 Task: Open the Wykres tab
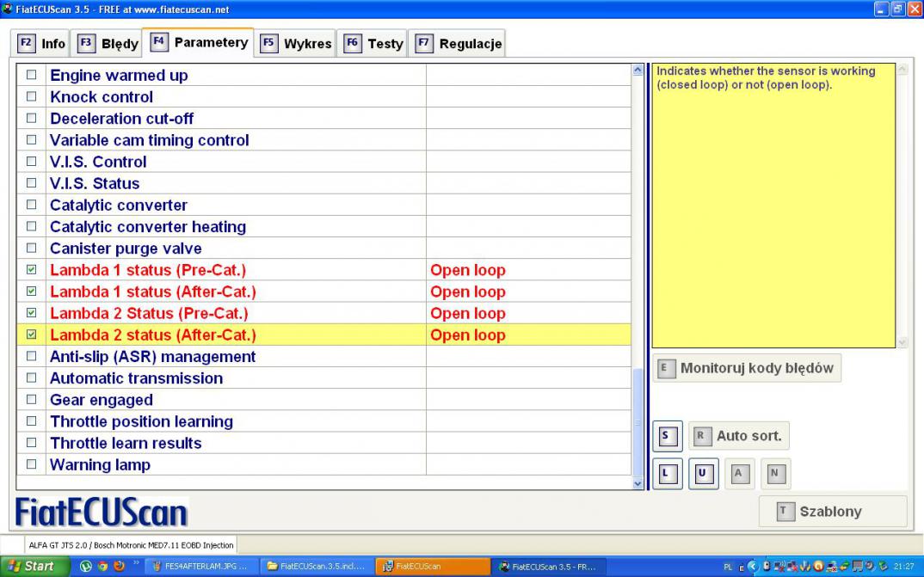(296, 44)
